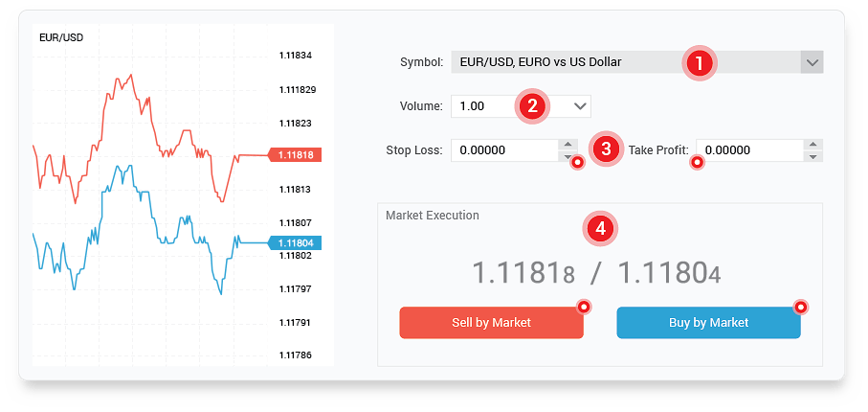Click the EUR/USD chart title
868x412 pixels.
61,38
